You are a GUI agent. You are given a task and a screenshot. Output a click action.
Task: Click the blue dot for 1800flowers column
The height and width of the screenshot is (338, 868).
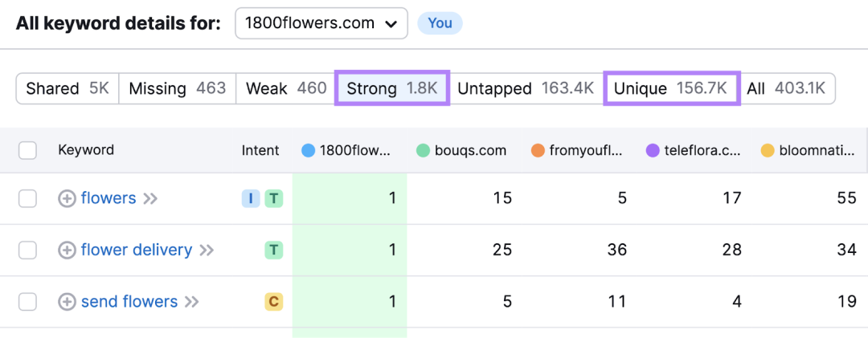click(309, 150)
